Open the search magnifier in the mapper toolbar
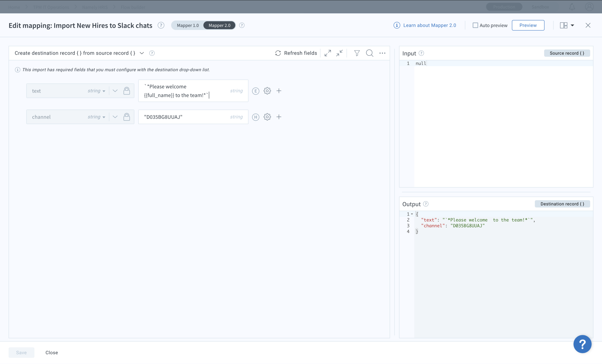 369,53
